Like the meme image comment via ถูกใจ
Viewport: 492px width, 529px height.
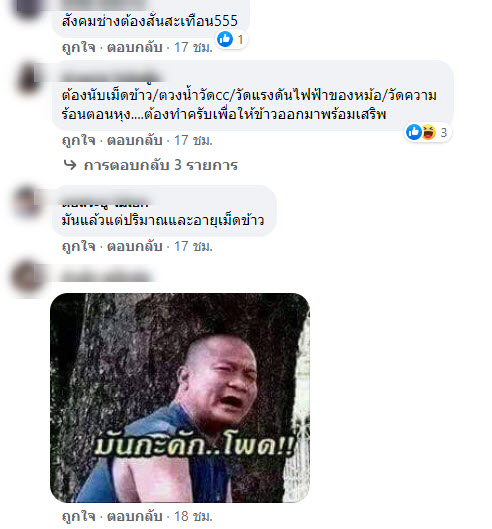coord(79,516)
